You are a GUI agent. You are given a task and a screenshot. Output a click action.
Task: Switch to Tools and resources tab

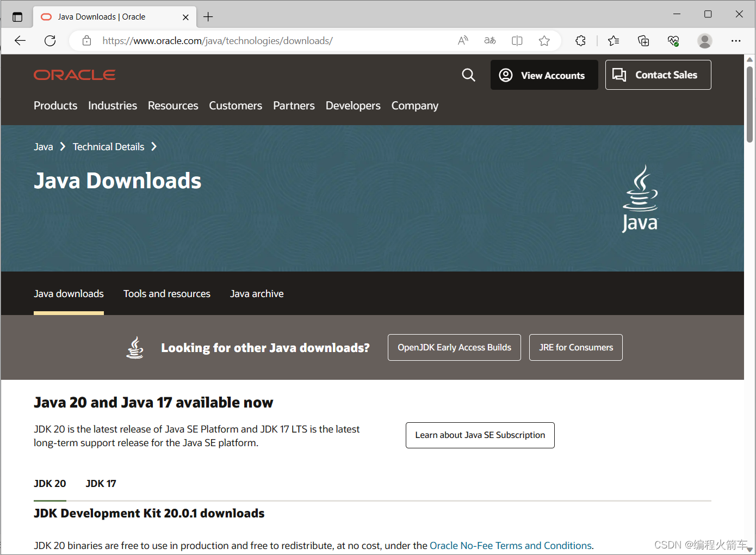coord(167,294)
